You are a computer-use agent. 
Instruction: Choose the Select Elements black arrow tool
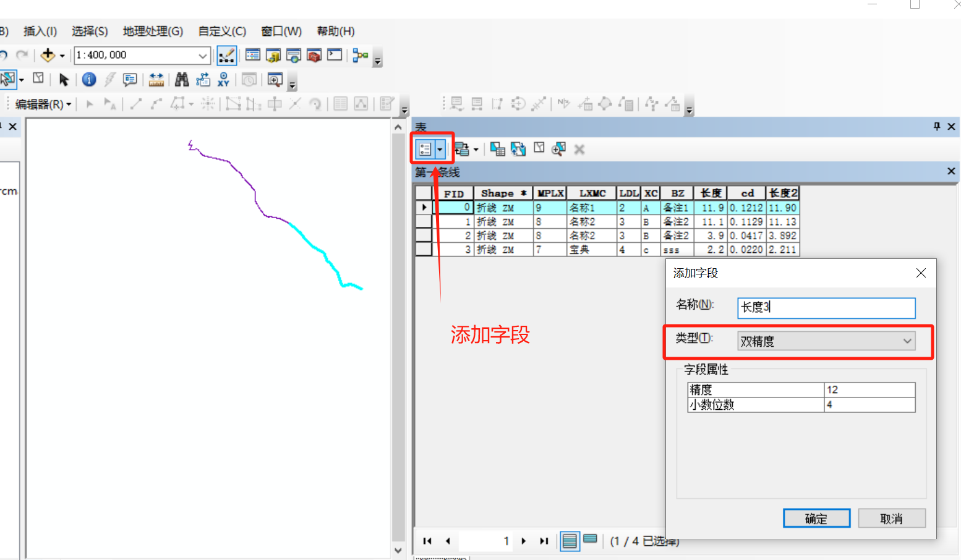tap(63, 79)
